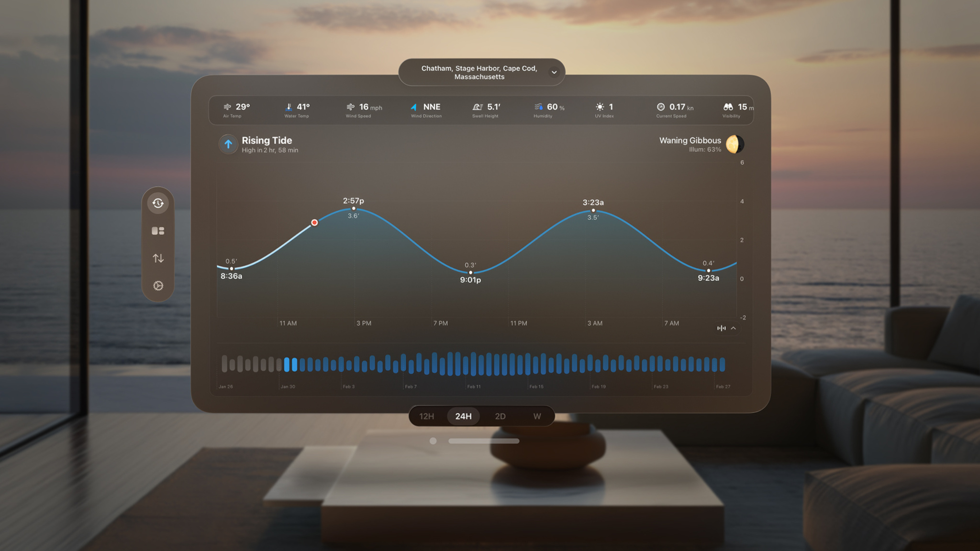The width and height of the screenshot is (980, 551).
Task: Select the grid/dashboard view icon
Action: tap(157, 231)
